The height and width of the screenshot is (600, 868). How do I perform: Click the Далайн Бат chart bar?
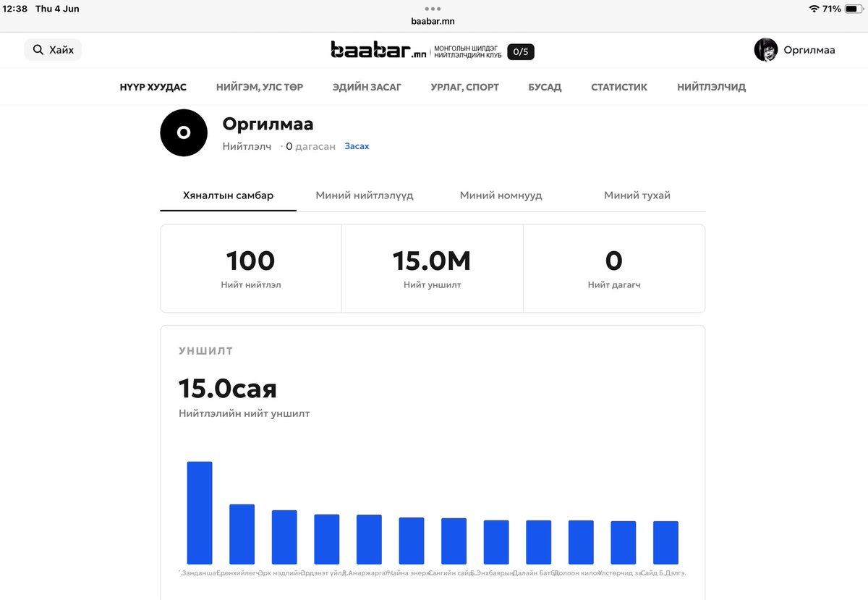(539, 542)
